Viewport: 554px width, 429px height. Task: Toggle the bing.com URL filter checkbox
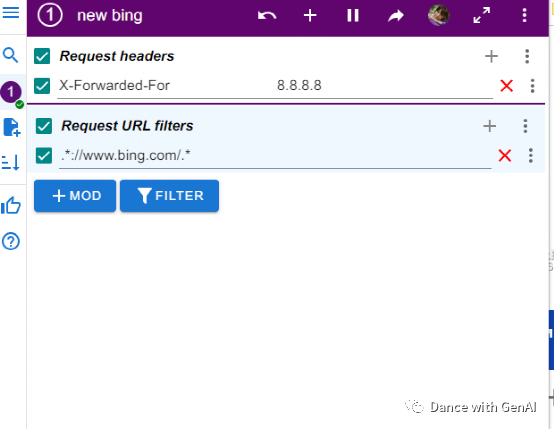click(x=44, y=156)
